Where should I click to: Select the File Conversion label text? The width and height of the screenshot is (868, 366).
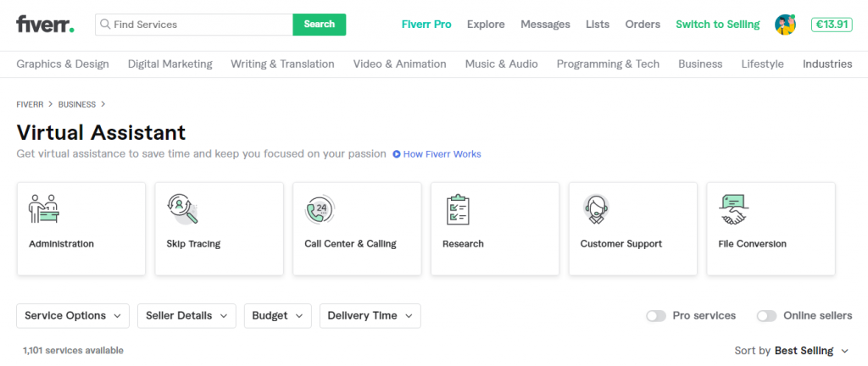[x=753, y=244]
